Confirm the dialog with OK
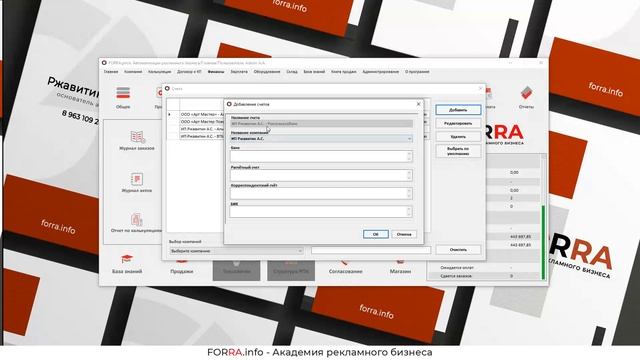 pos(376,234)
